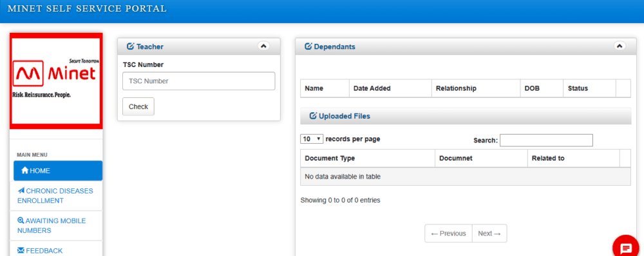Open Chronic Diseases Enrollment menu item

[56, 196]
